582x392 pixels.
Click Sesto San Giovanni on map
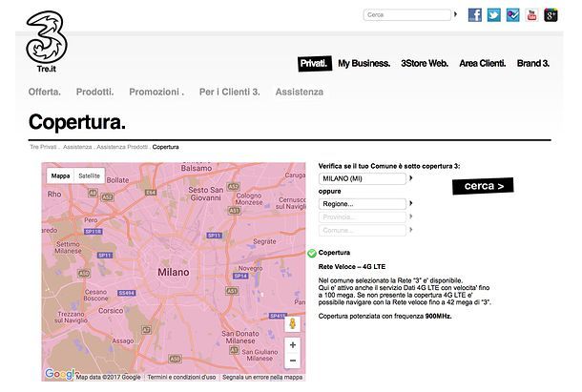(x=206, y=194)
